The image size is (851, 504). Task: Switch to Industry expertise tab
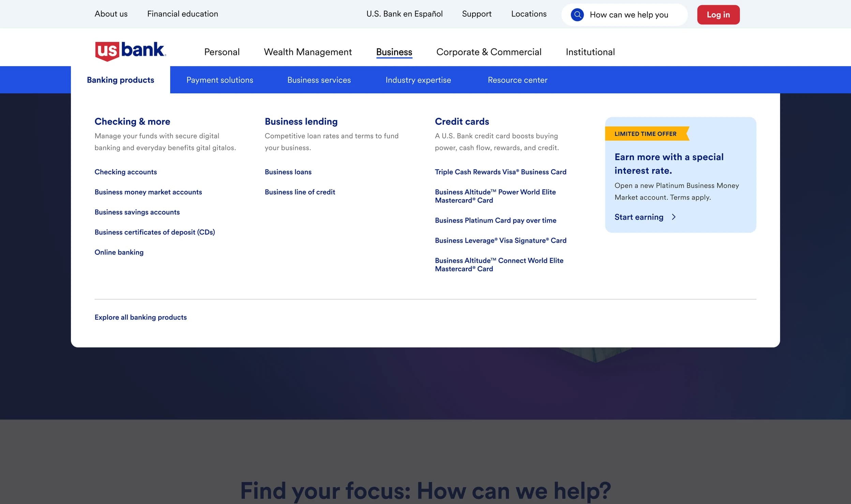point(418,80)
